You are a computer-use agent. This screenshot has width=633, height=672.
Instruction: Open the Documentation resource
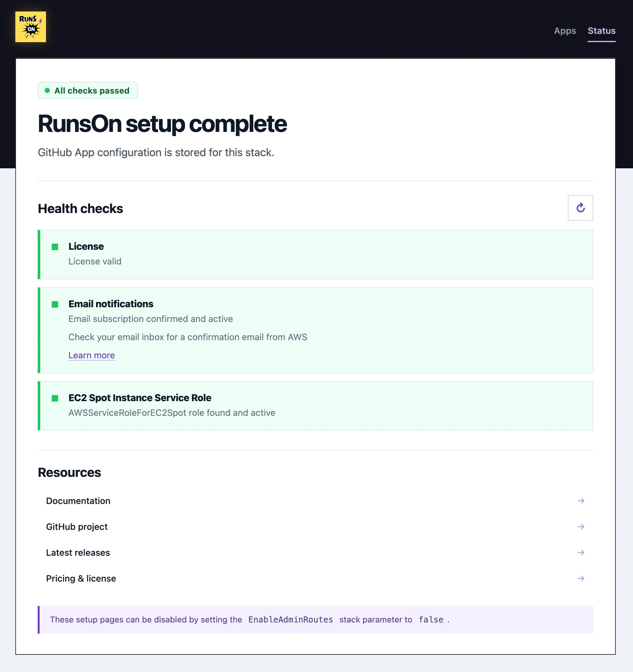click(315, 500)
